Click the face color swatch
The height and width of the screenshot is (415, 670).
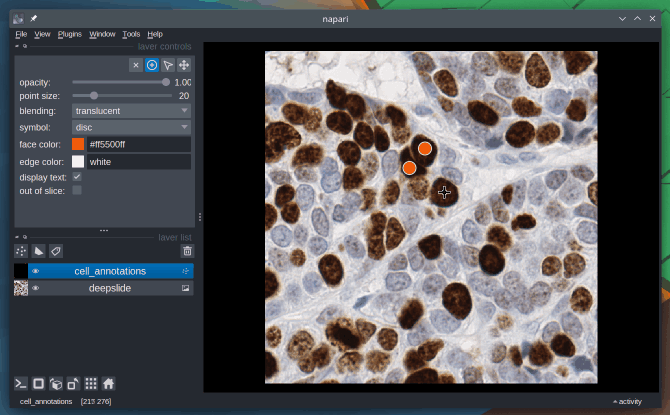point(78,144)
